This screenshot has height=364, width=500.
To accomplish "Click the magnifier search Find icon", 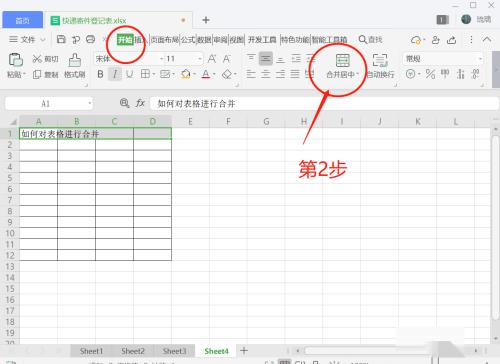I will (363, 39).
